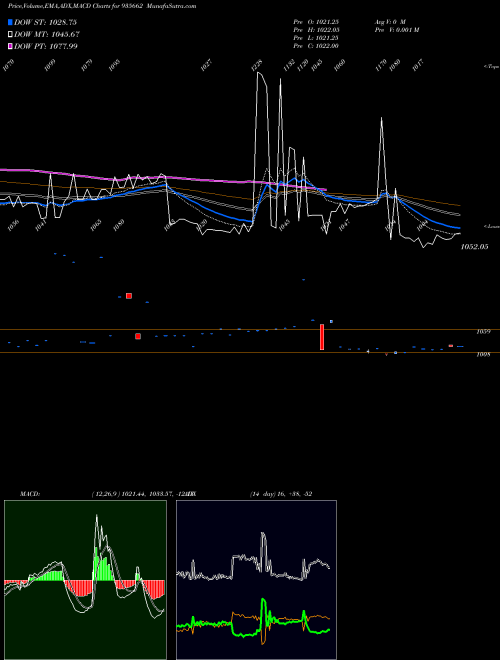
Task: Click the top-axis price label 1027
Action: pyautogui.click(x=206, y=65)
